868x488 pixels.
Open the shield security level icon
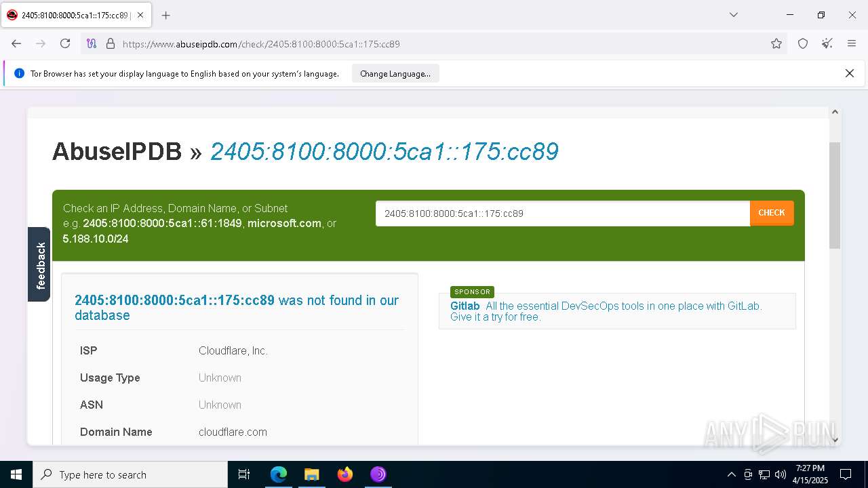pyautogui.click(x=803, y=43)
